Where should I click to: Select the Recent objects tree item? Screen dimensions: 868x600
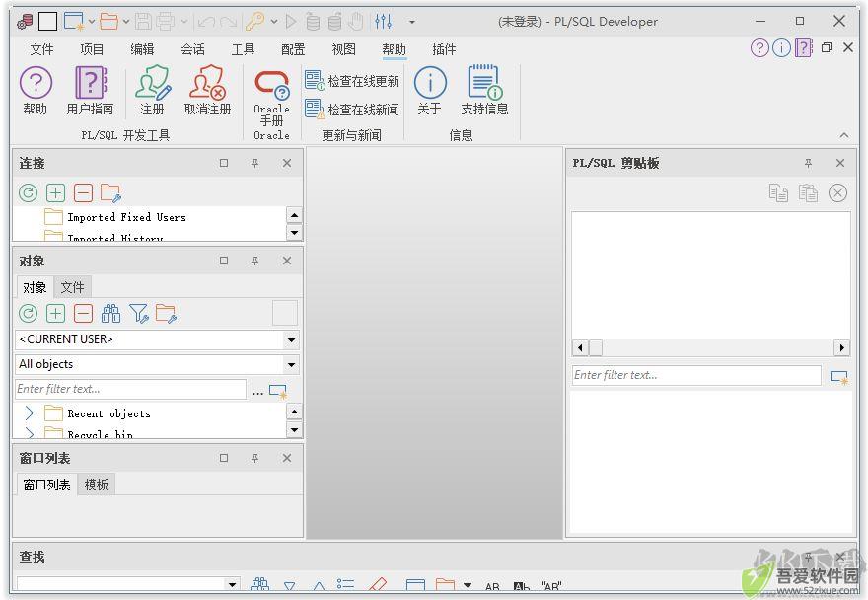(109, 413)
